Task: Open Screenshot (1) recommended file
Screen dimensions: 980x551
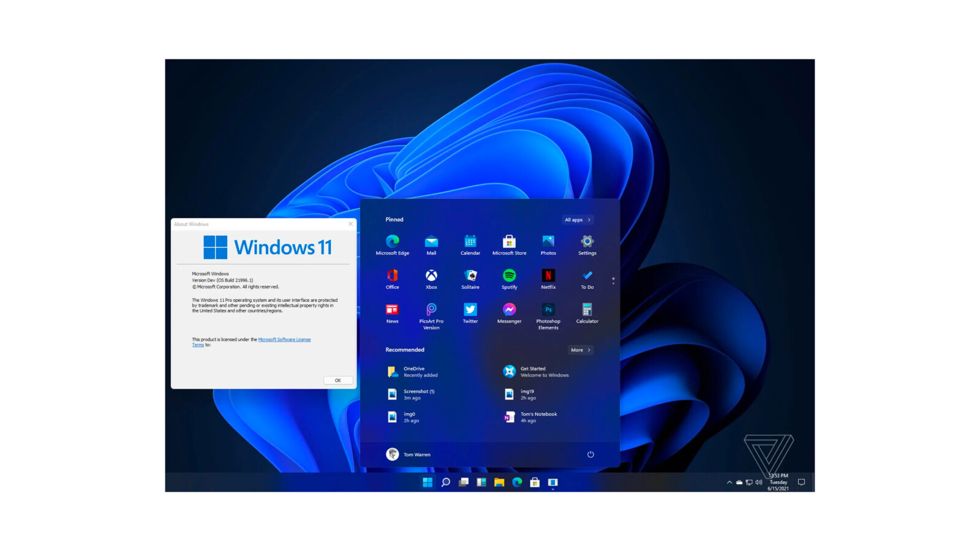Action: 411,394
